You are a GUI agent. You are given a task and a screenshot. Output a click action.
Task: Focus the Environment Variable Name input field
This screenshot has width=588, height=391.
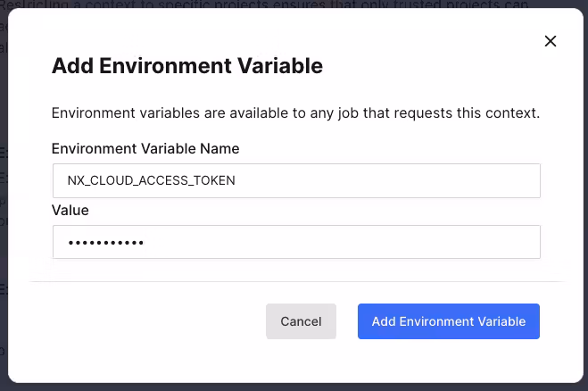click(296, 180)
